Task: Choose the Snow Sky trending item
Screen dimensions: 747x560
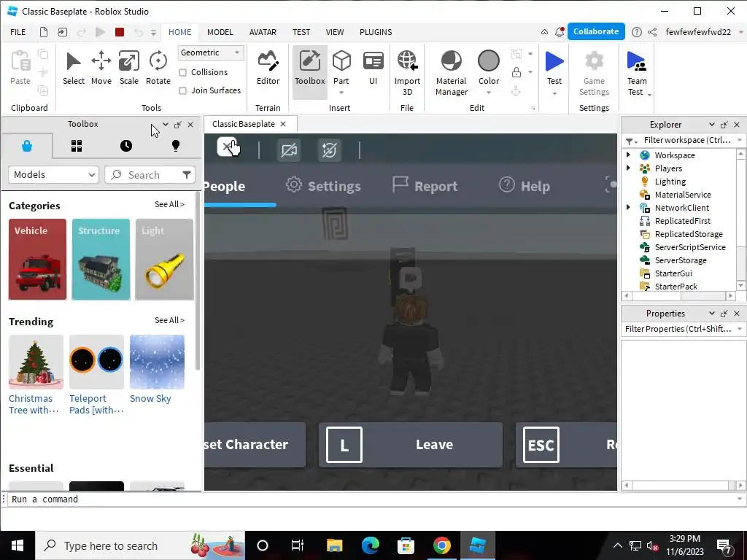Action: 157,369
